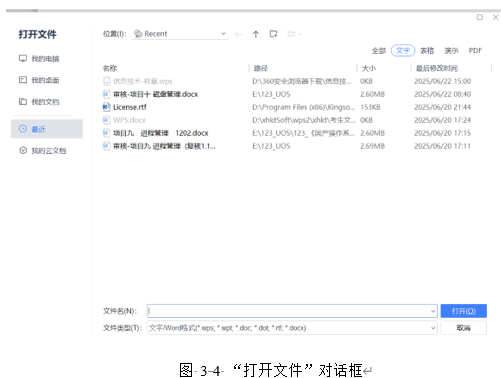Sort by the 名称 name column
501x378 pixels.
[x=110, y=68]
